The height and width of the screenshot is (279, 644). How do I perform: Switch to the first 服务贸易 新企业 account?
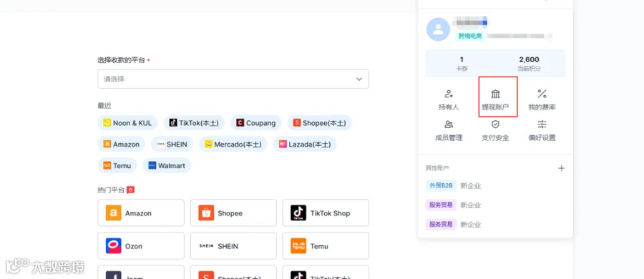(x=454, y=205)
